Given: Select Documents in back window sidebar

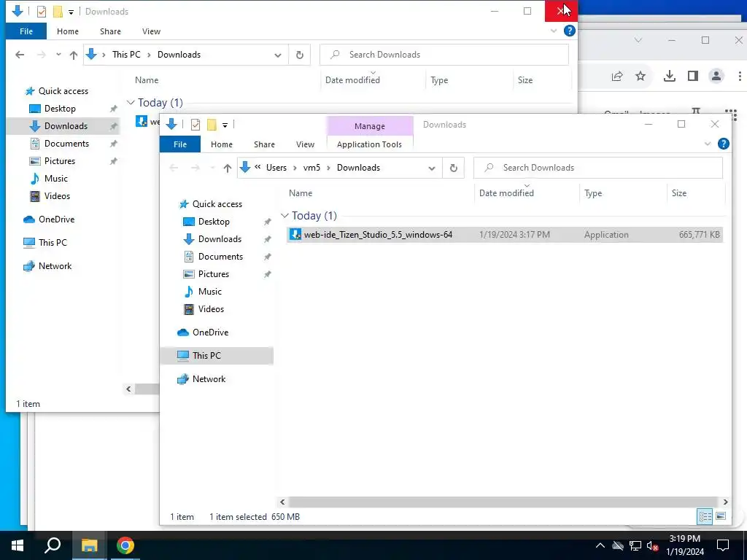Looking at the screenshot, I should pyautogui.click(x=66, y=144).
